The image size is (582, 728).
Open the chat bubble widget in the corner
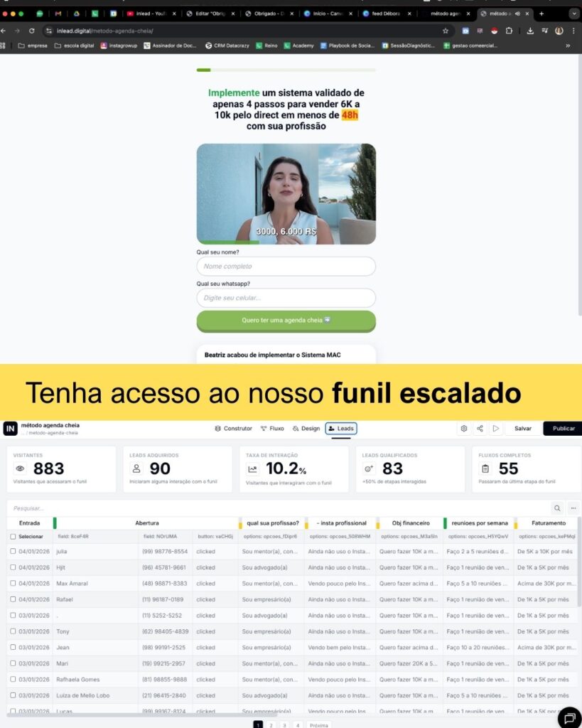[569, 718]
